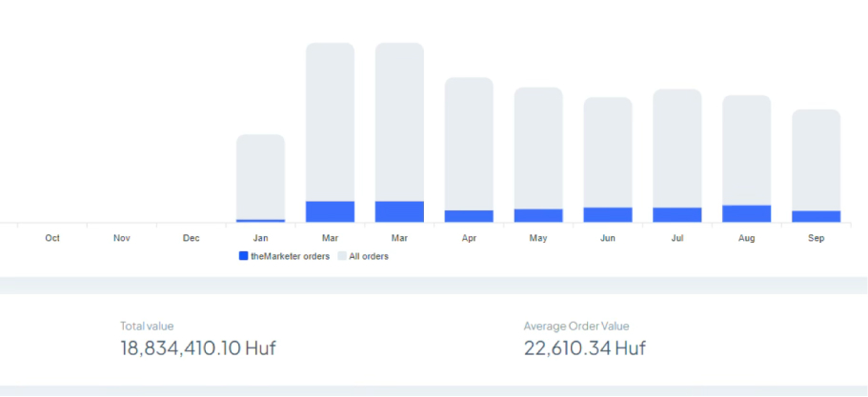
Task: Click the gray All orders bar for May
Action: tap(538, 148)
